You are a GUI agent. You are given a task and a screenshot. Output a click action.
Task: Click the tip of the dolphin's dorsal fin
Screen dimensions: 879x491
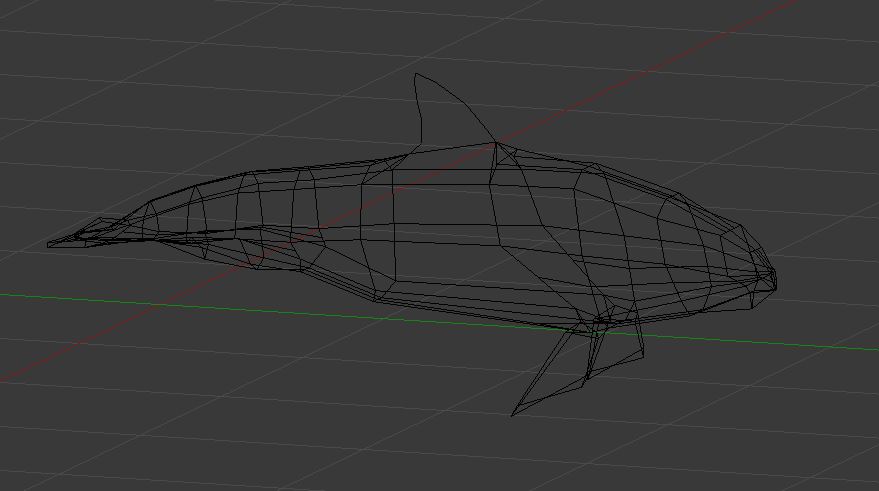417,75
